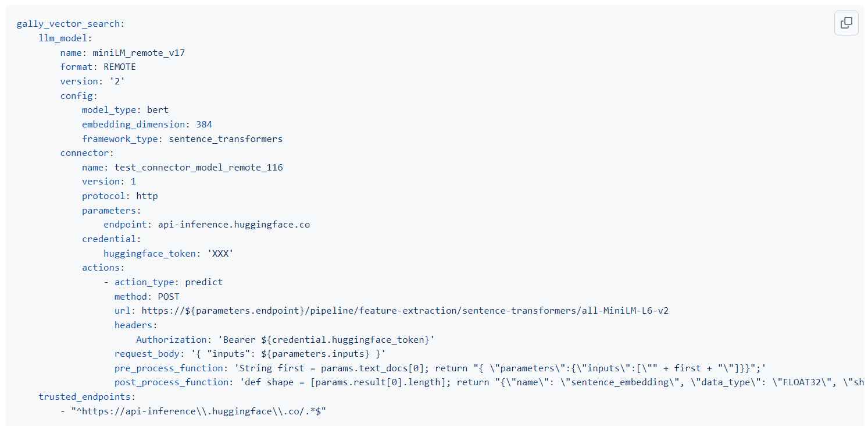This screenshot has width=868, height=426.
Task: Click the llm_model key
Action: (x=63, y=38)
